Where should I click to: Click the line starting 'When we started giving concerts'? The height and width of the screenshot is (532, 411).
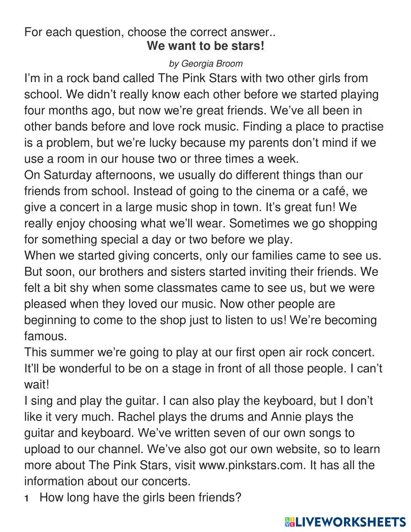point(203,255)
